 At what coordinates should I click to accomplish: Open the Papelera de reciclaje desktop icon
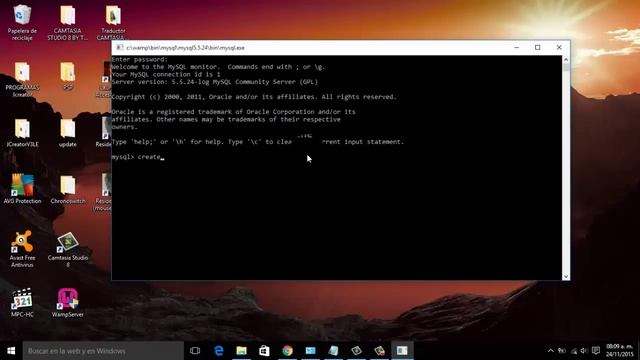22,22
